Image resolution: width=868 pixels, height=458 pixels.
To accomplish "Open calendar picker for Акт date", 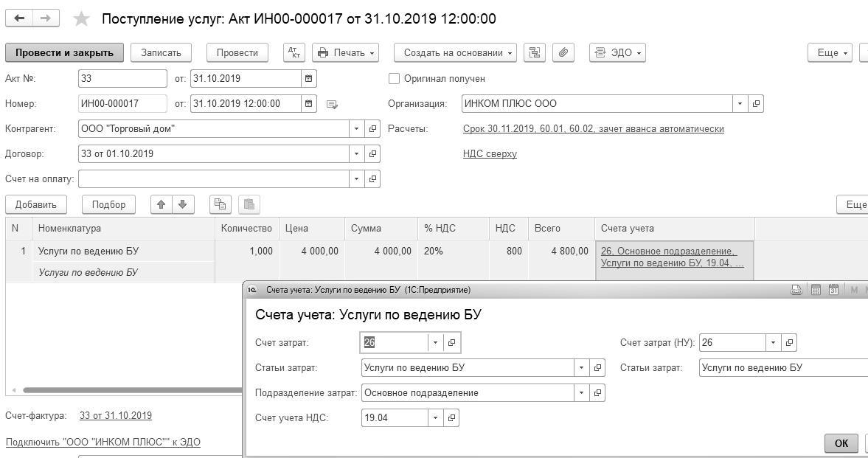I will click(x=309, y=79).
